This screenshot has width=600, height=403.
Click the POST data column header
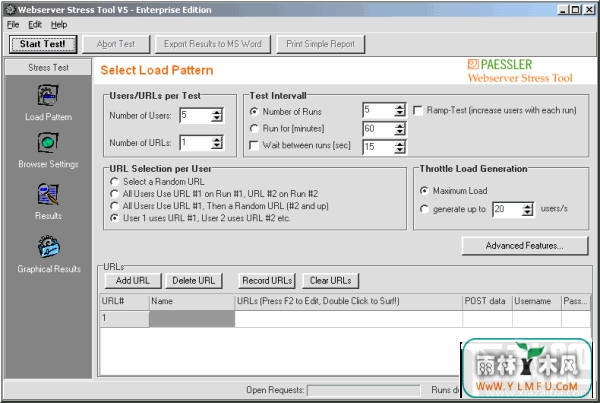click(488, 302)
